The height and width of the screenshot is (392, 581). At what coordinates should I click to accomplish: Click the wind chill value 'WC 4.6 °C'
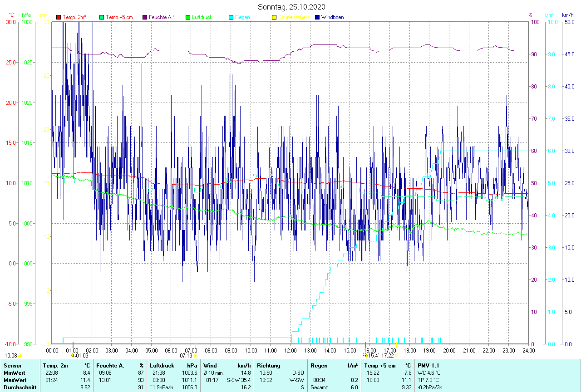point(429,373)
